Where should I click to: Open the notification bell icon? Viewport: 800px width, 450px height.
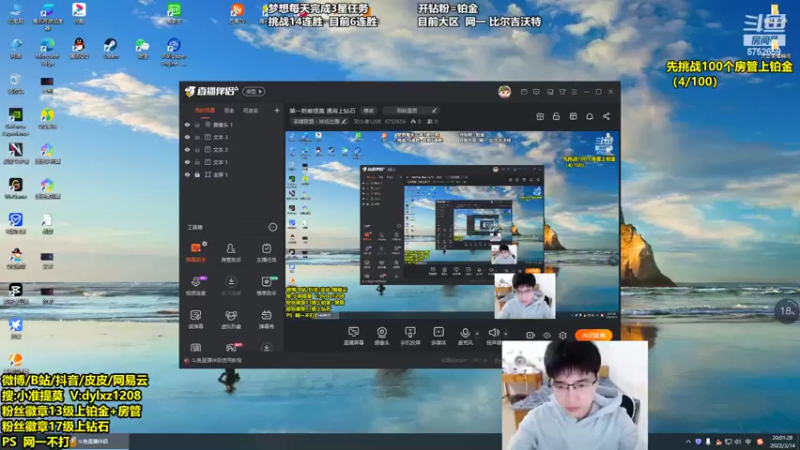[x=589, y=116]
